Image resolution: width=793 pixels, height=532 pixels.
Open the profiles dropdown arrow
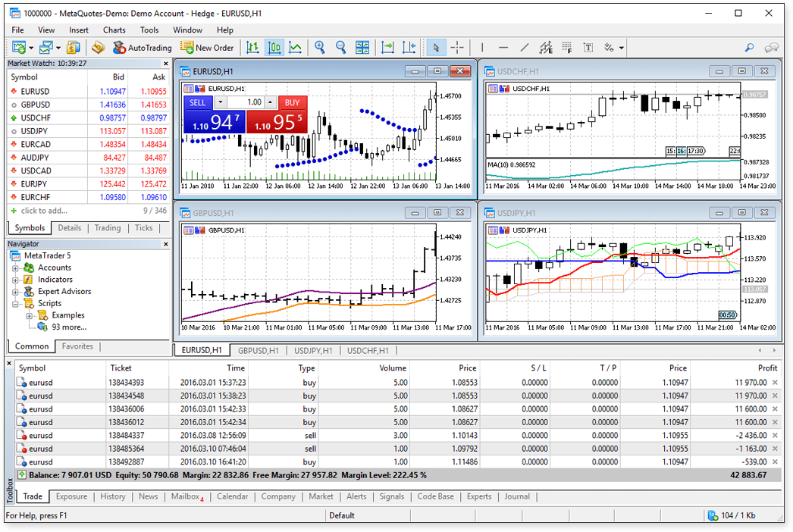(x=58, y=48)
